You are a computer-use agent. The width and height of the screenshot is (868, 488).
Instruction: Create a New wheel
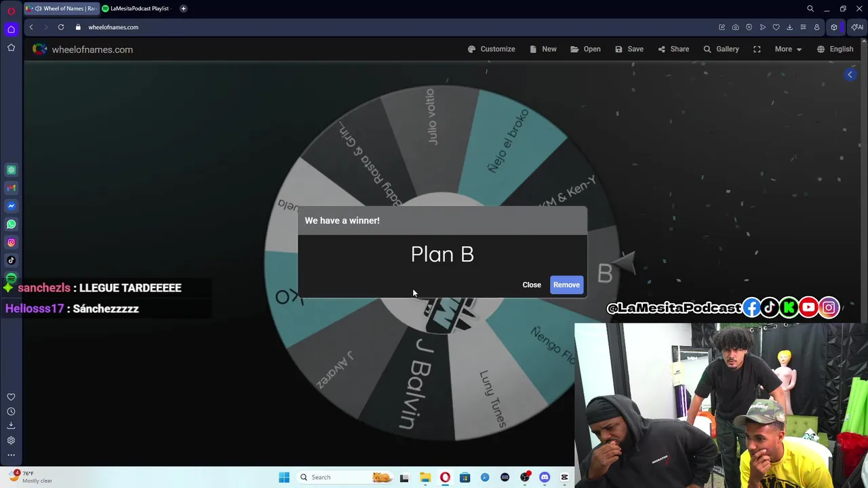(x=542, y=49)
